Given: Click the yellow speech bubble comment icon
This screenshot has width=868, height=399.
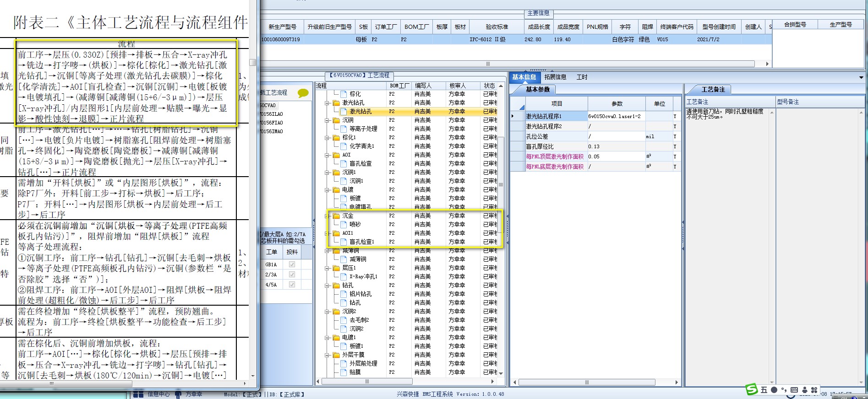Looking at the screenshot, I should coord(303,93).
